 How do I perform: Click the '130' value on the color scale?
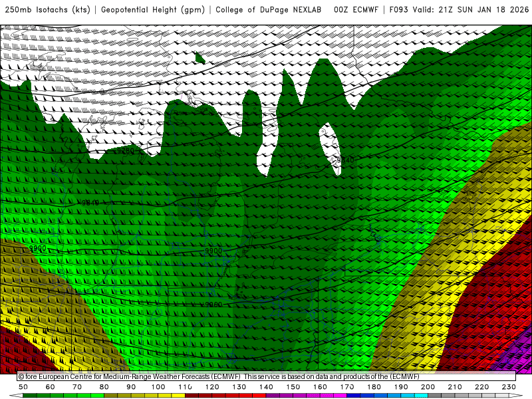click(239, 387)
